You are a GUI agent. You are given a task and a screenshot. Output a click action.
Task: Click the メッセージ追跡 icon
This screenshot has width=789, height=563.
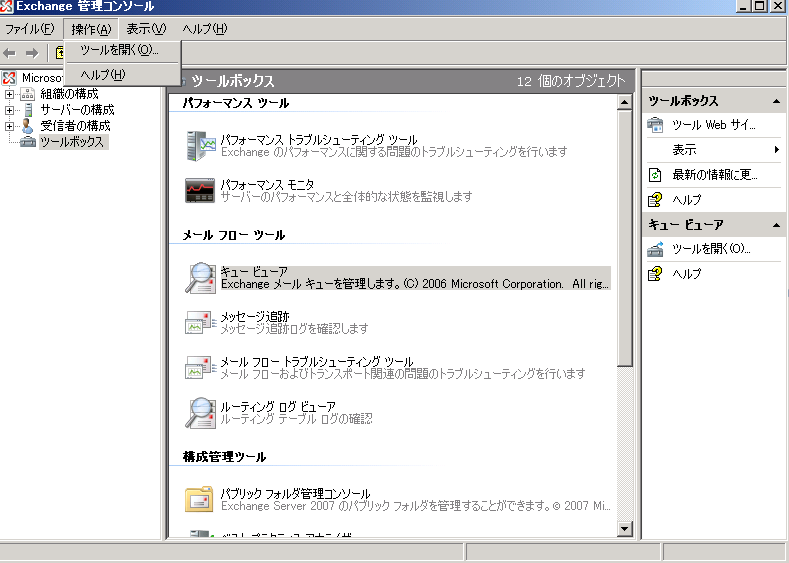[200, 323]
